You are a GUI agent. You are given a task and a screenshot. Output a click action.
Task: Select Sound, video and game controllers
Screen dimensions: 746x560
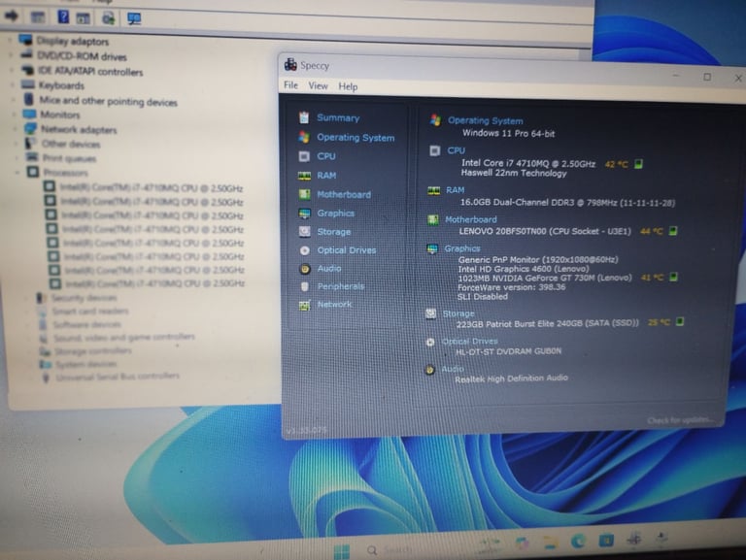click(124, 338)
